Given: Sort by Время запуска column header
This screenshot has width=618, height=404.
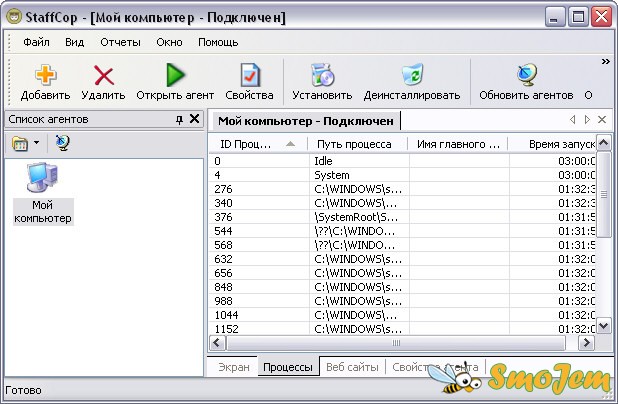Looking at the screenshot, I should coord(552,144).
